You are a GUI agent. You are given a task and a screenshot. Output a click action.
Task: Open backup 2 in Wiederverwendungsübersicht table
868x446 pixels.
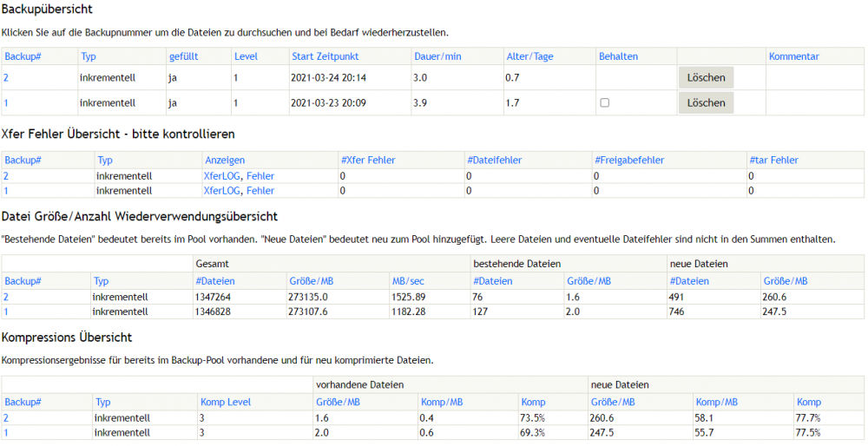5,297
